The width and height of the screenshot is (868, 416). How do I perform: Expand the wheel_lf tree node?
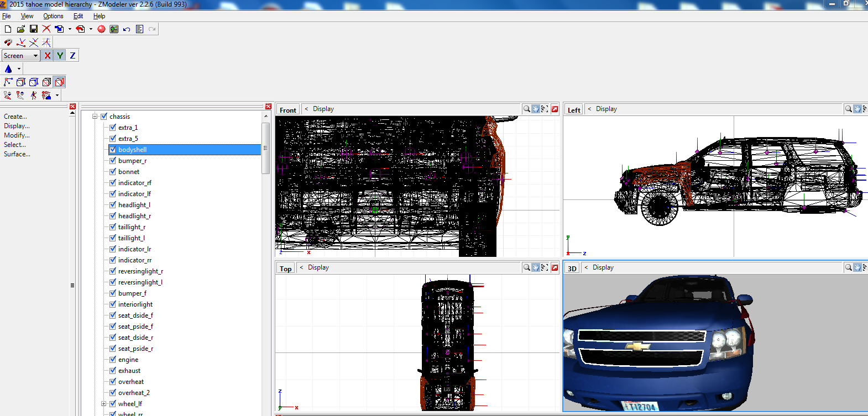click(x=103, y=404)
